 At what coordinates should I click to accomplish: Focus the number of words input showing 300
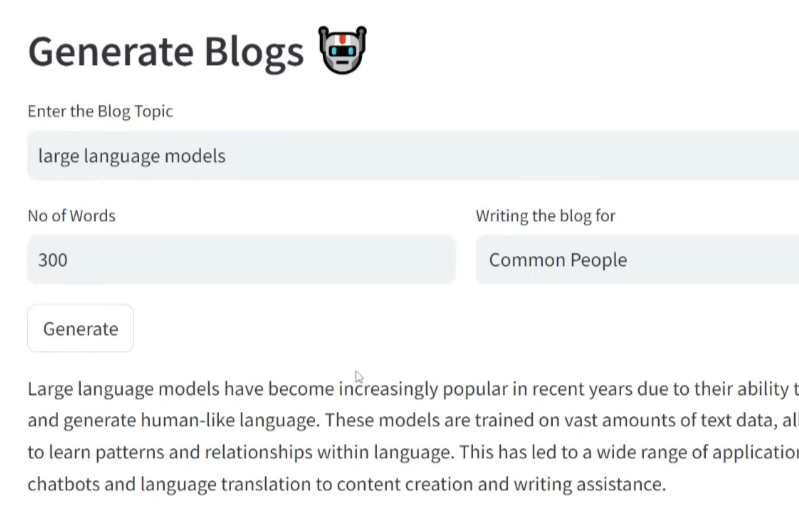(240, 260)
